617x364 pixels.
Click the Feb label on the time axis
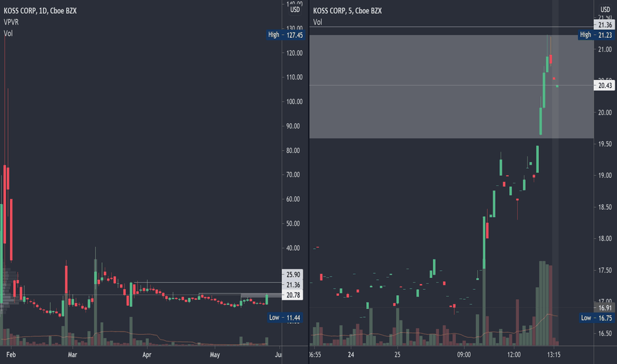tap(11, 355)
